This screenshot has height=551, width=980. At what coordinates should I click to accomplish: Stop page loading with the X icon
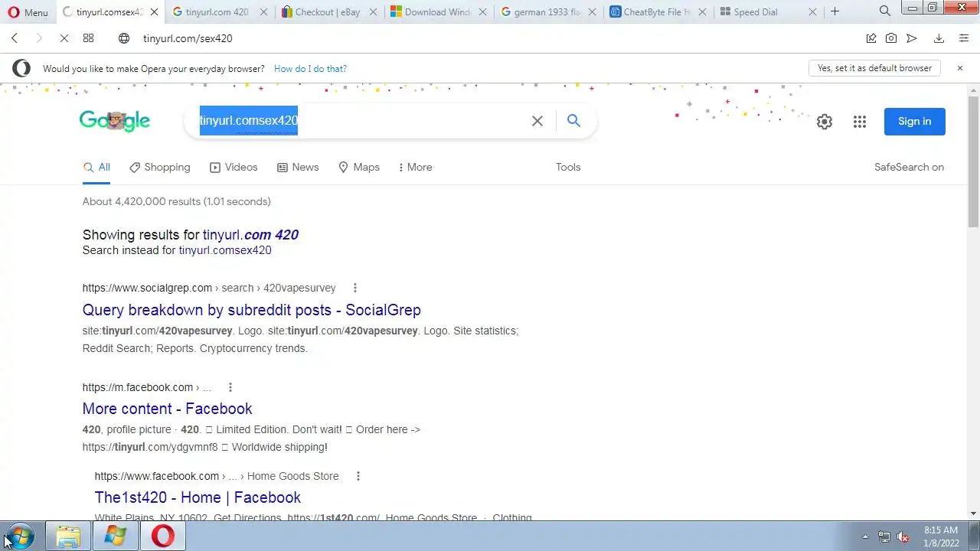pyautogui.click(x=64, y=38)
